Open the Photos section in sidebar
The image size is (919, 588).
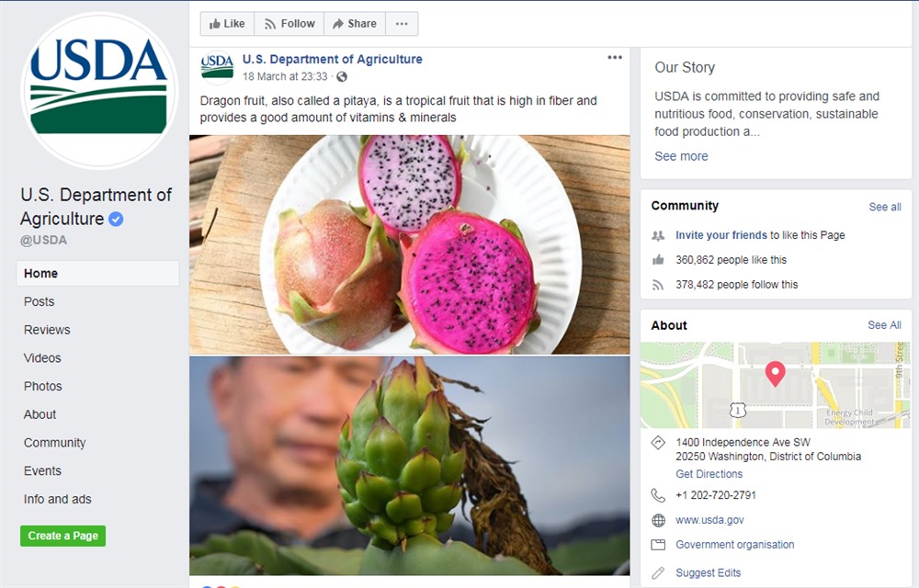point(43,387)
